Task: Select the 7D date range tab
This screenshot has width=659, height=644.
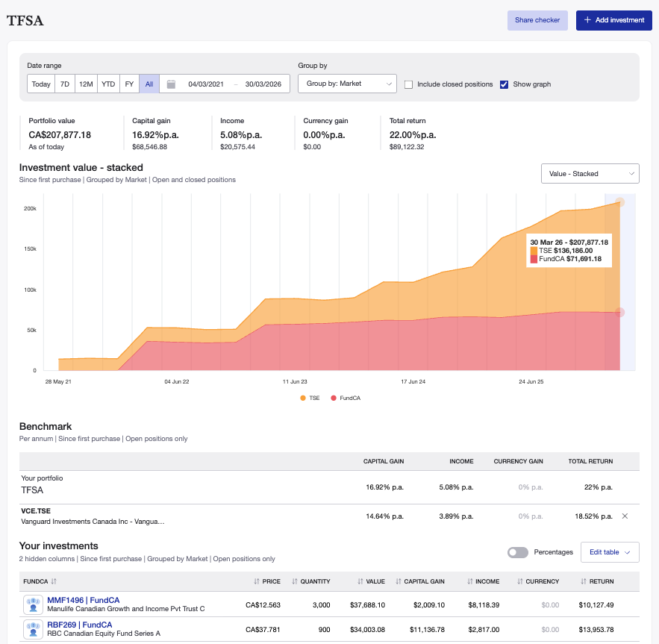Action: [65, 84]
